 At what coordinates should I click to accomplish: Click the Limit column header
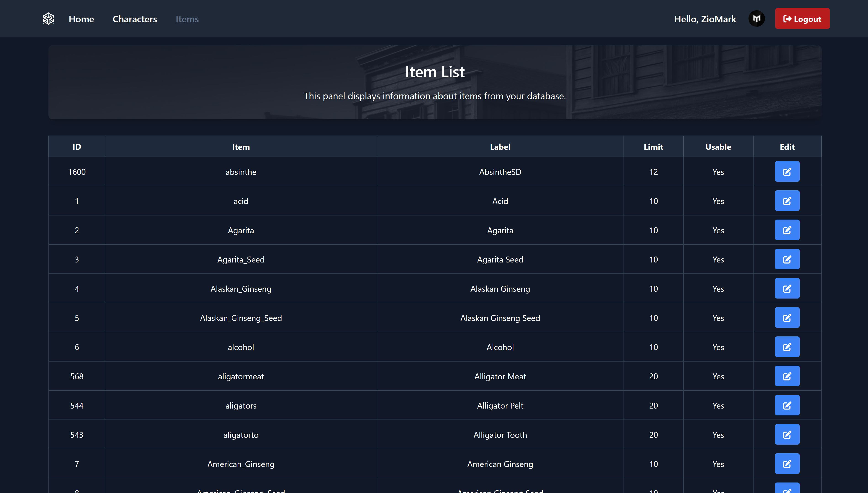click(x=653, y=147)
